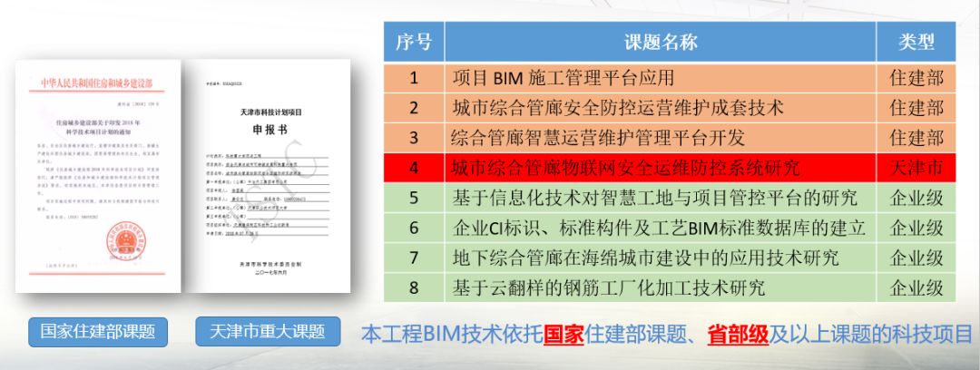The width and height of the screenshot is (980, 370).
Task: Click sequence number 1 cell
Action: pyautogui.click(x=414, y=78)
